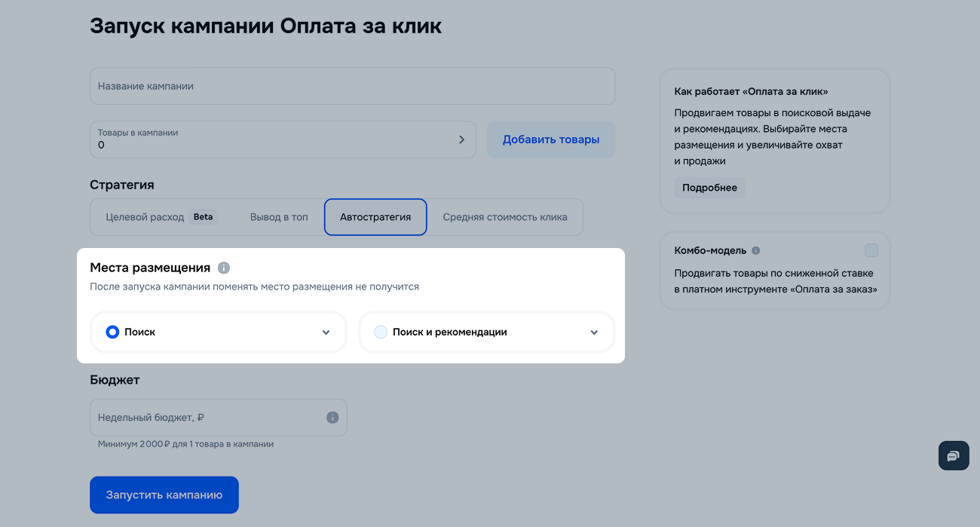Click into Недельный бюджет input
The width and height of the screenshot is (980, 527).
(x=207, y=418)
